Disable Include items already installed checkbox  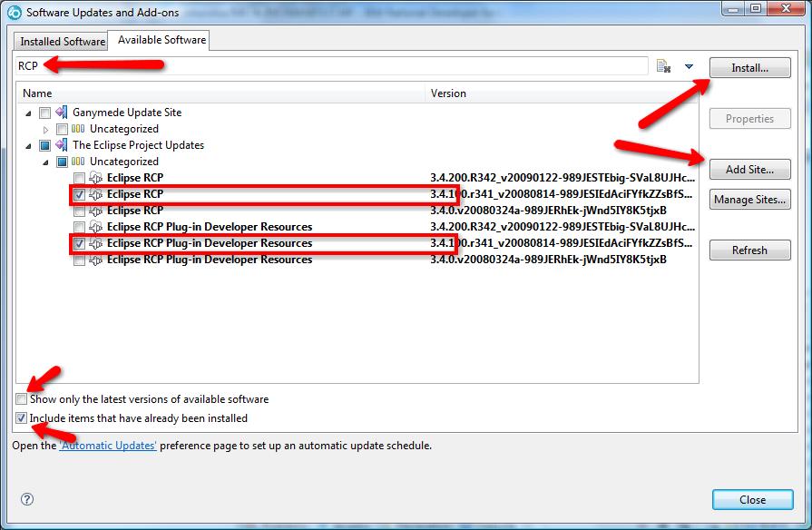pos(21,417)
